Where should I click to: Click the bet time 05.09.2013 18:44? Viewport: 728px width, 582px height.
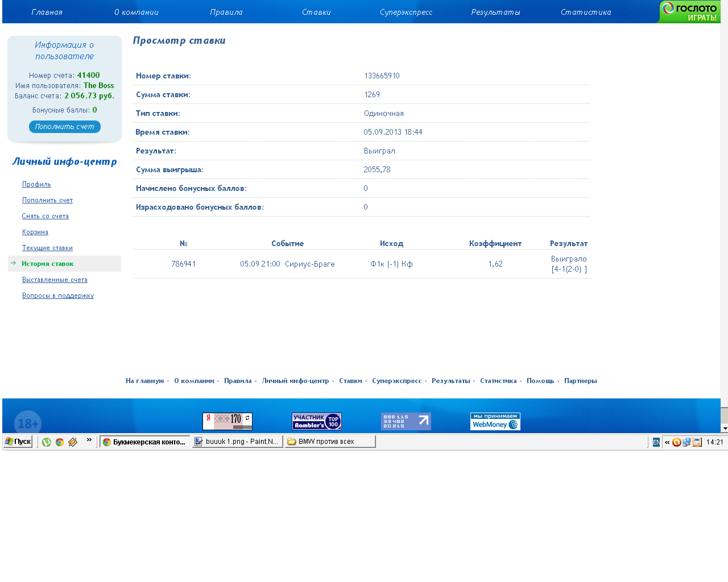[393, 132]
